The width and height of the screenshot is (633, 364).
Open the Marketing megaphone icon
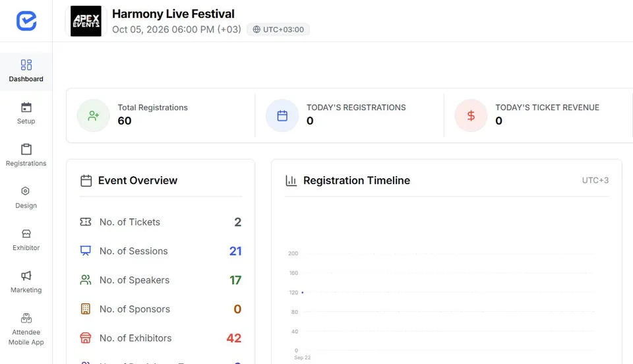(x=26, y=276)
